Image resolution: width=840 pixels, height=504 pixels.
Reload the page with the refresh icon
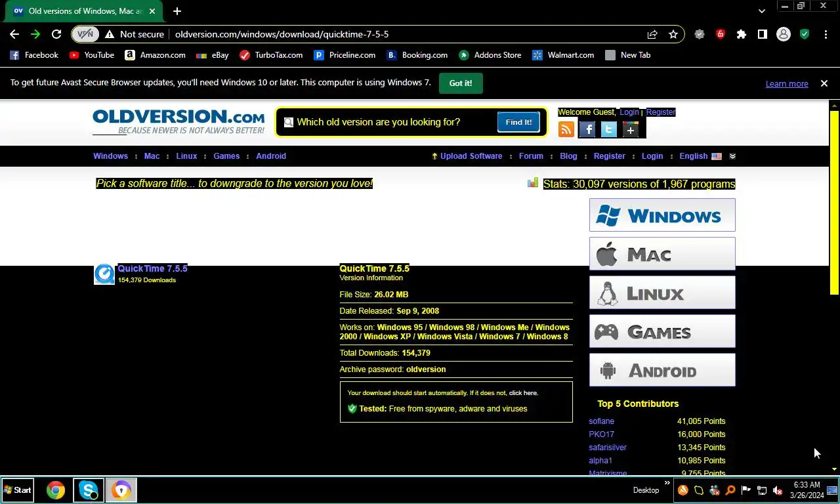point(56,34)
